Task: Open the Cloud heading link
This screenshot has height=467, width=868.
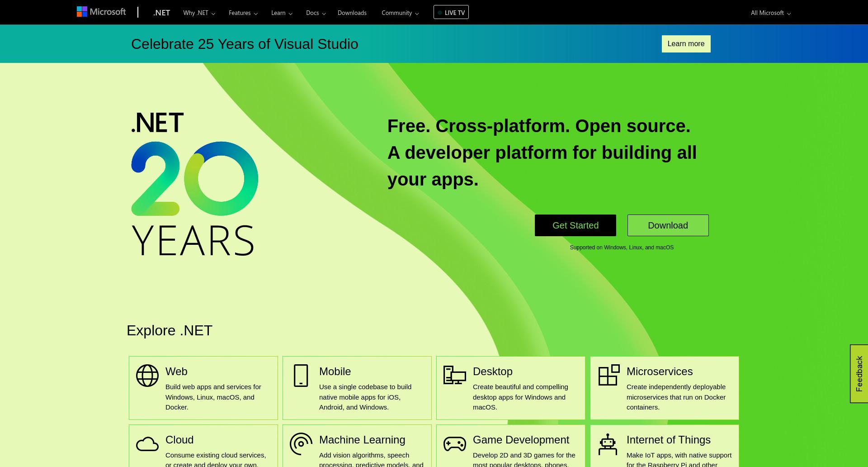Action: [x=179, y=440]
